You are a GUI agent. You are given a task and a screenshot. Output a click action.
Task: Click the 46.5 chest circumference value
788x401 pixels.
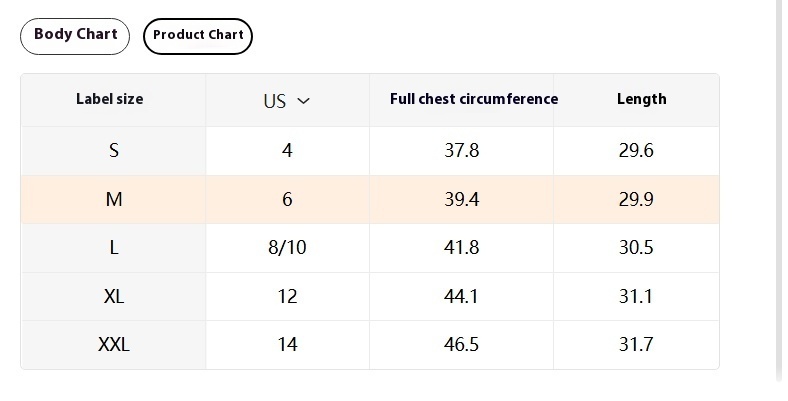pos(461,345)
